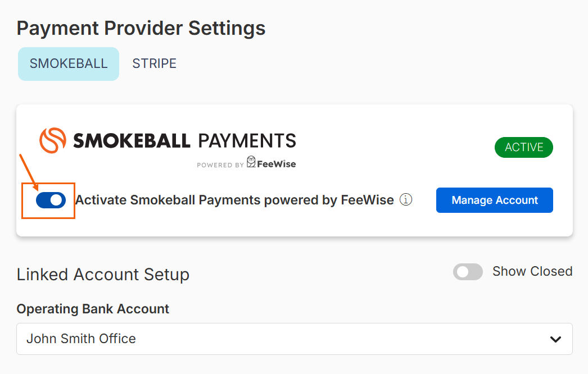Viewport: 588px width, 374px height.
Task: Click the Linked Account Setup heading
Action: [x=103, y=275]
